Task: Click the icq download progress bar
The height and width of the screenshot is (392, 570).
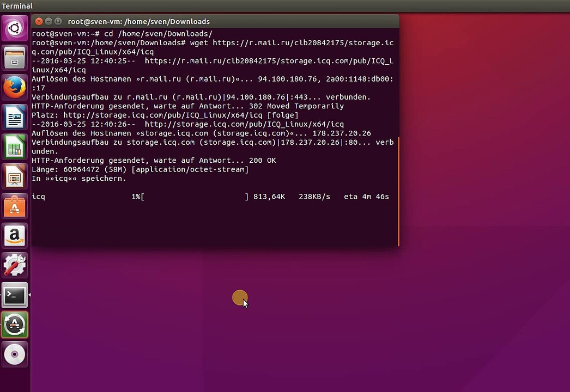Action: (195, 197)
